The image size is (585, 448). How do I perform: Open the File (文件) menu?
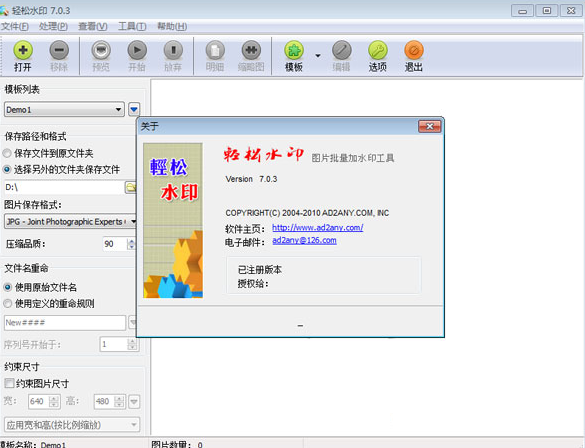click(x=15, y=26)
